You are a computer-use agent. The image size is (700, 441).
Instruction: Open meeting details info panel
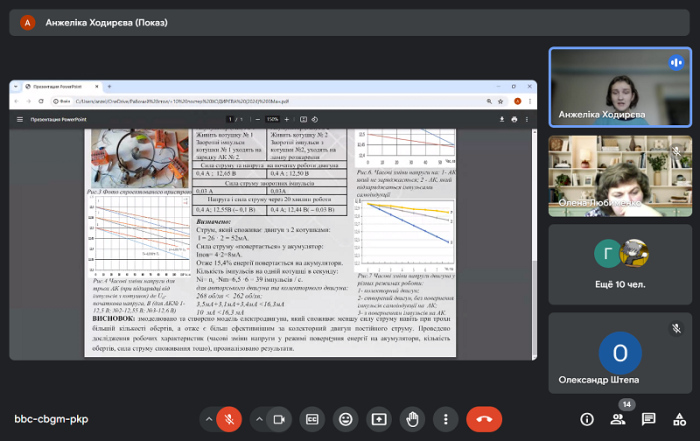coord(587,419)
